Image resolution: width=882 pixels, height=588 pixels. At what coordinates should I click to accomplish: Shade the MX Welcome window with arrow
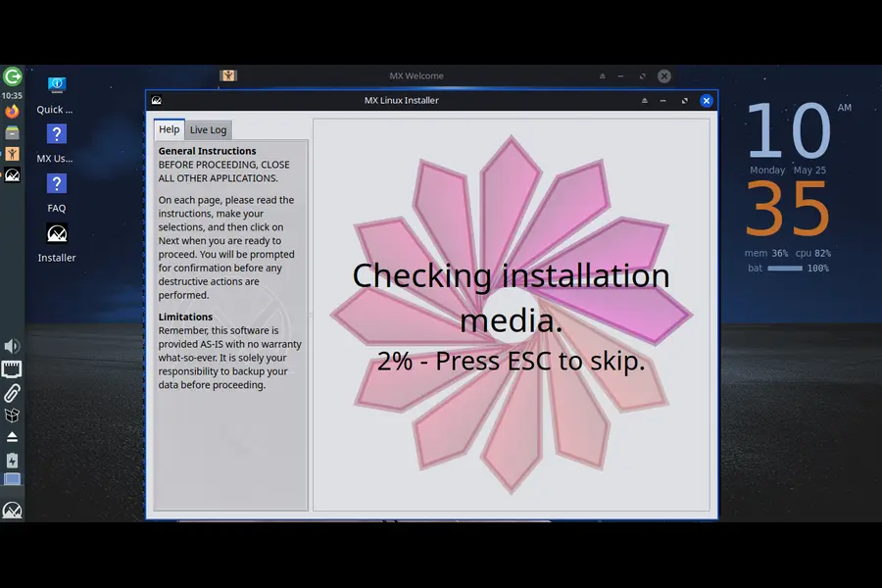click(x=603, y=76)
